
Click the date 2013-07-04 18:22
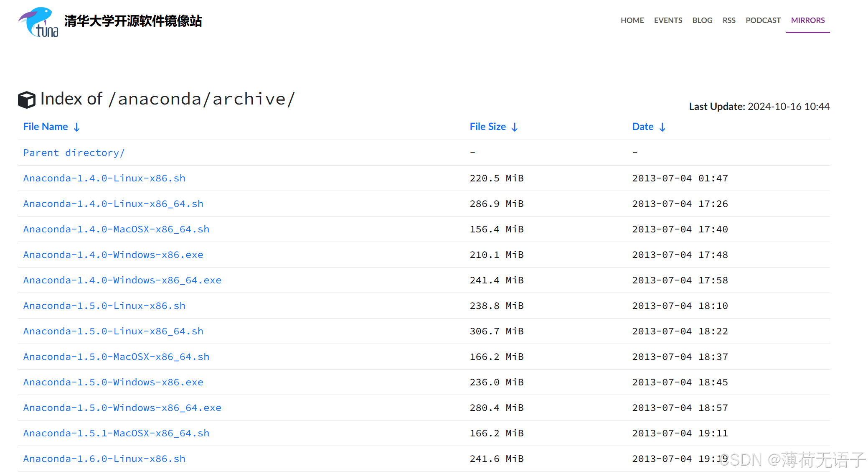(680, 331)
